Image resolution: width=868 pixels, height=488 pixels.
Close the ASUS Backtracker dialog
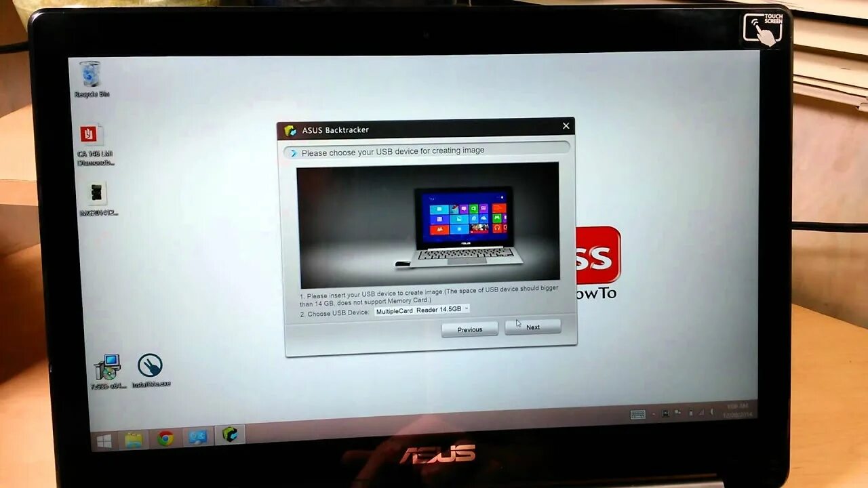pyautogui.click(x=566, y=125)
